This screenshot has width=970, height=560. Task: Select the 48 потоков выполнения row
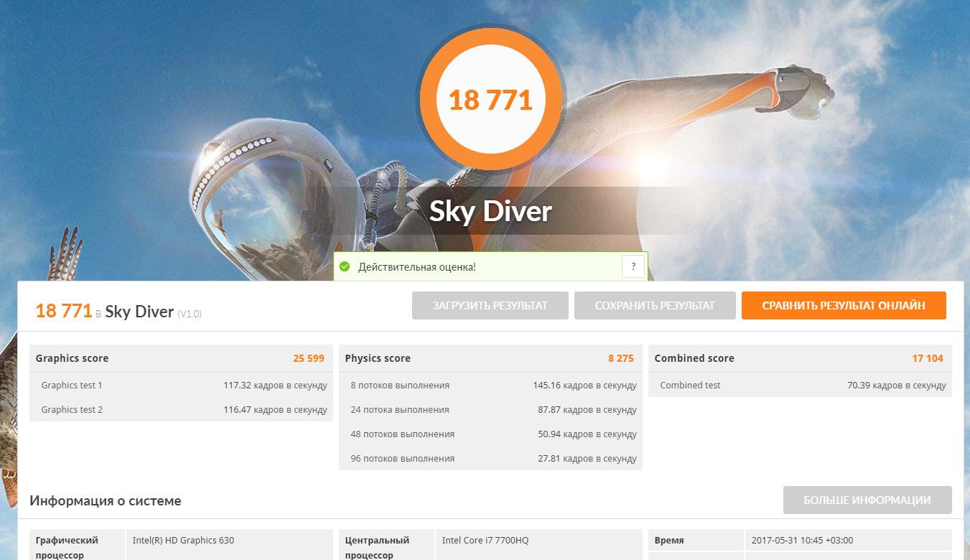(x=490, y=434)
